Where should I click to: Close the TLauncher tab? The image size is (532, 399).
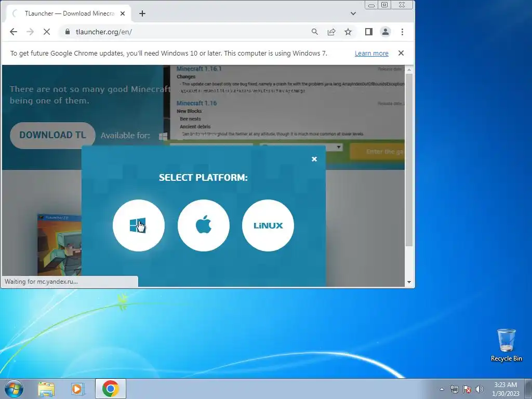pos(123,14)
